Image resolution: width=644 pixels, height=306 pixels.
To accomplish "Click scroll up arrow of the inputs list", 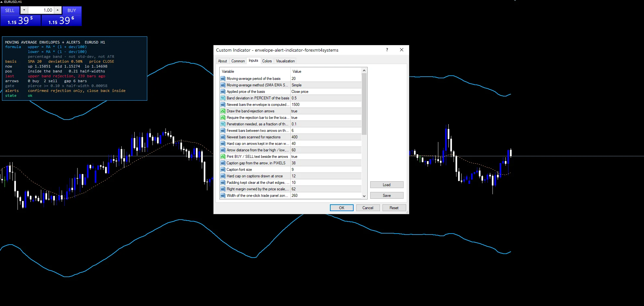I will click(364, 70).
